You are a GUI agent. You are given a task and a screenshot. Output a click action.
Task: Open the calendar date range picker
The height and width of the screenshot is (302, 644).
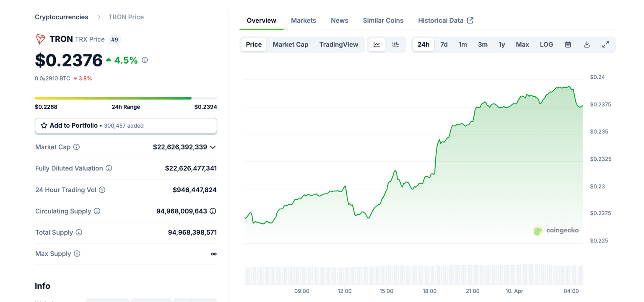click(568, 44)
